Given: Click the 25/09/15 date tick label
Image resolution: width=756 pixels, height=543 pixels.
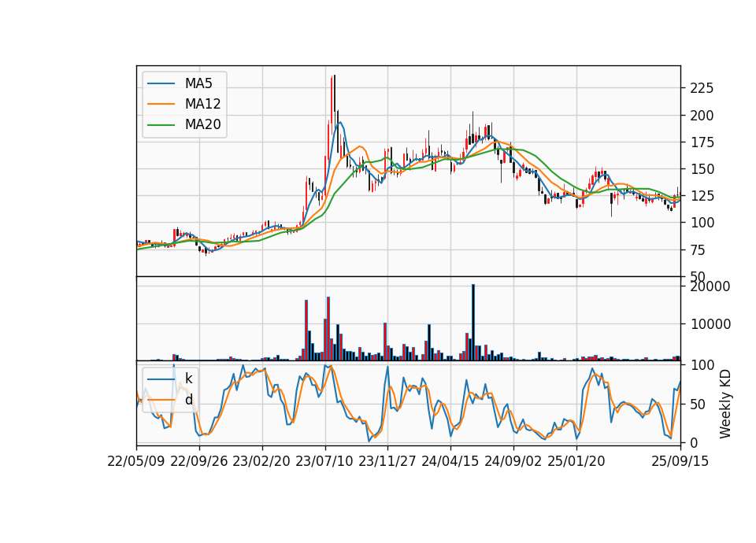Looking at the screenshot, I should click(680, 461).
